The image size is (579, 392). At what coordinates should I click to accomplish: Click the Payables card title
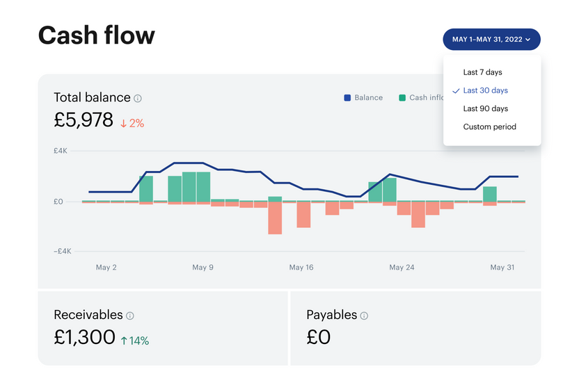tap(331, 315)
